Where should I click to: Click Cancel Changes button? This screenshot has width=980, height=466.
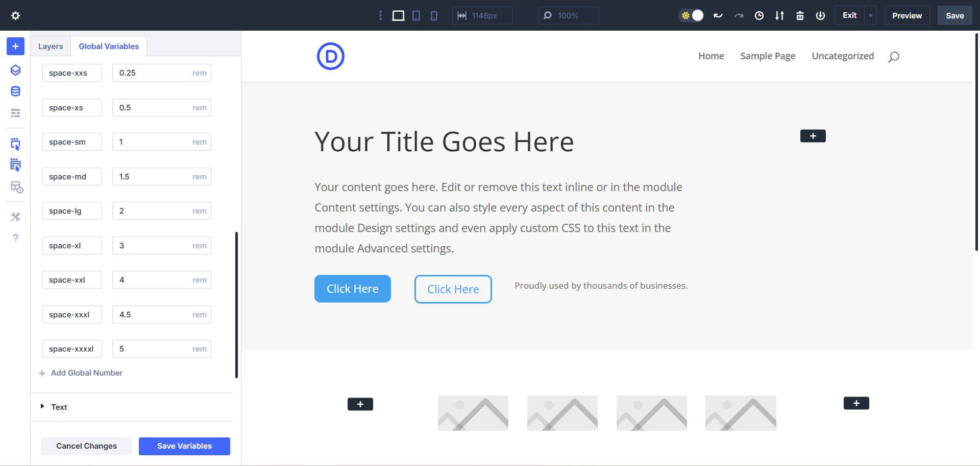(x=86, y=446)
